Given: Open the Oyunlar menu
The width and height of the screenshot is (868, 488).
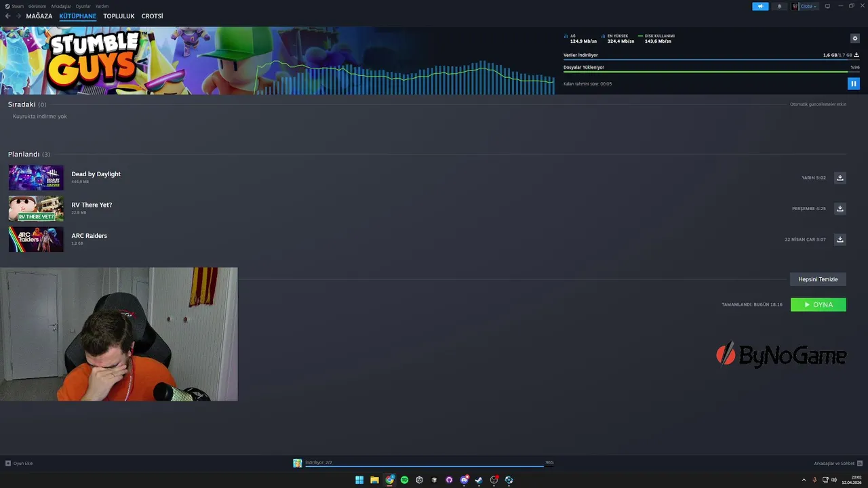Looking at the screenshot, I should tap(83, 6).
